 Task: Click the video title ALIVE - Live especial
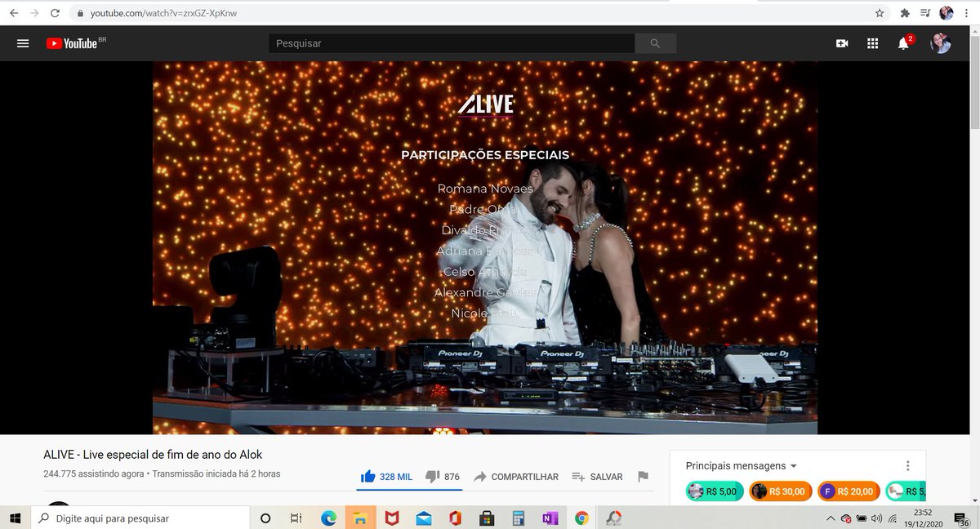click(153, 455)
